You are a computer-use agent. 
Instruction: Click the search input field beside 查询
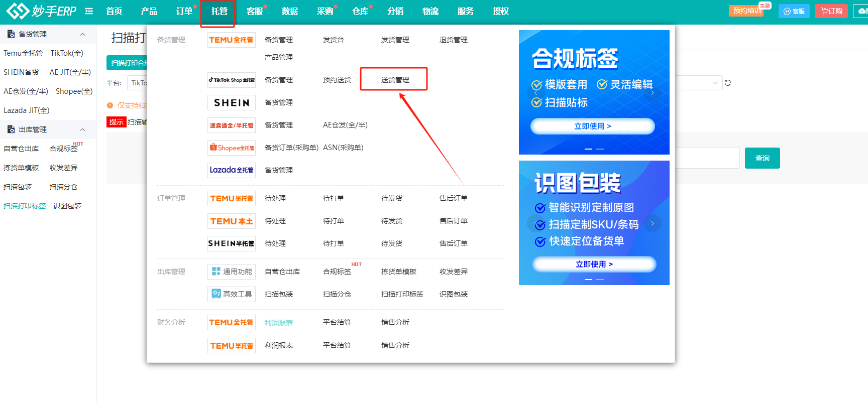pyautogui.click(x=707, y=158)
